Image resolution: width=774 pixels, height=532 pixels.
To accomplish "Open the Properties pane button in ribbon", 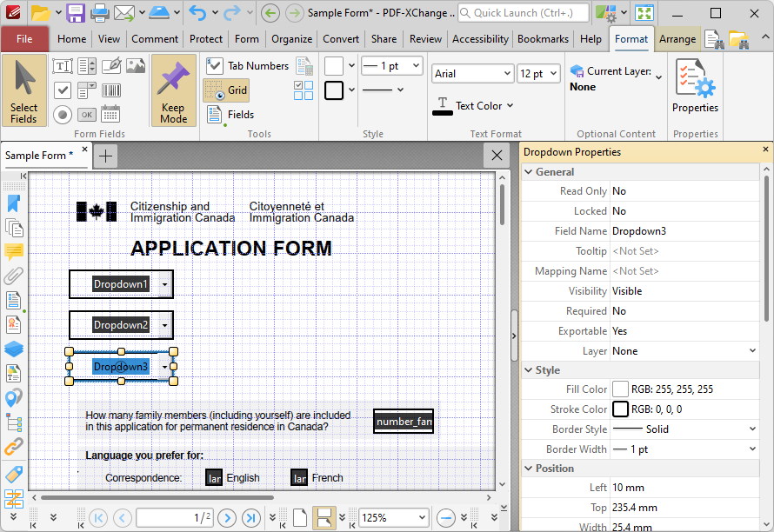I will [695, 86].
